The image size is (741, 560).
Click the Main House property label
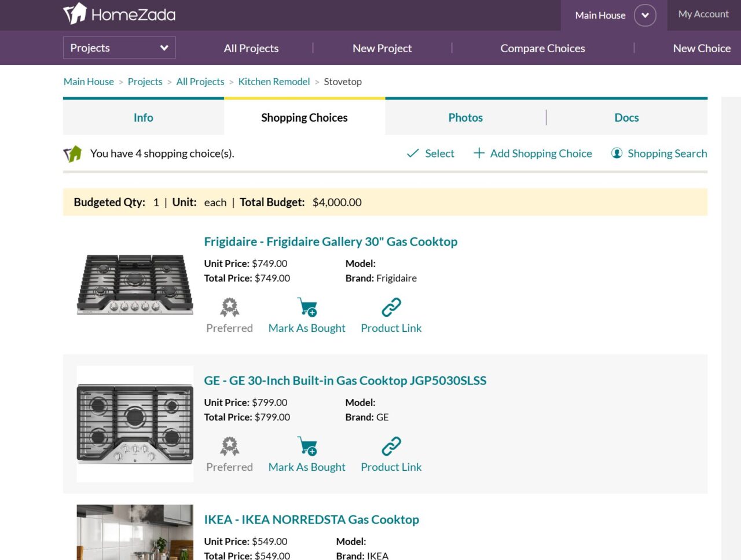[x=600, y=16]
